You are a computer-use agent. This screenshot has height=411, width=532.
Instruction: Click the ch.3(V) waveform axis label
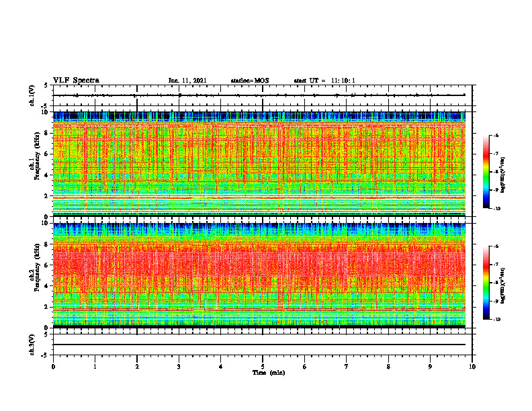click(32, 345)
